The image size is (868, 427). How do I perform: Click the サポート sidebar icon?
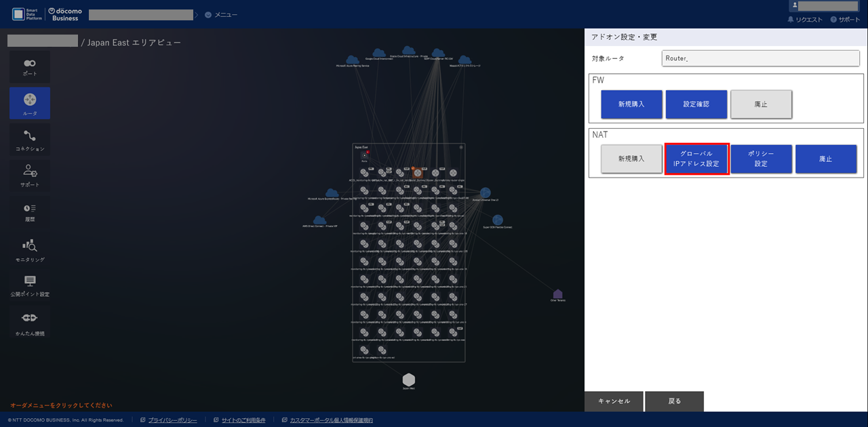tap(30, 175)
